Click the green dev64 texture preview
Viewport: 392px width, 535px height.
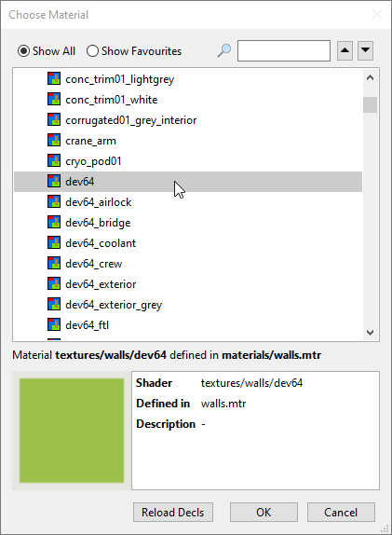[x=72, y=431]
